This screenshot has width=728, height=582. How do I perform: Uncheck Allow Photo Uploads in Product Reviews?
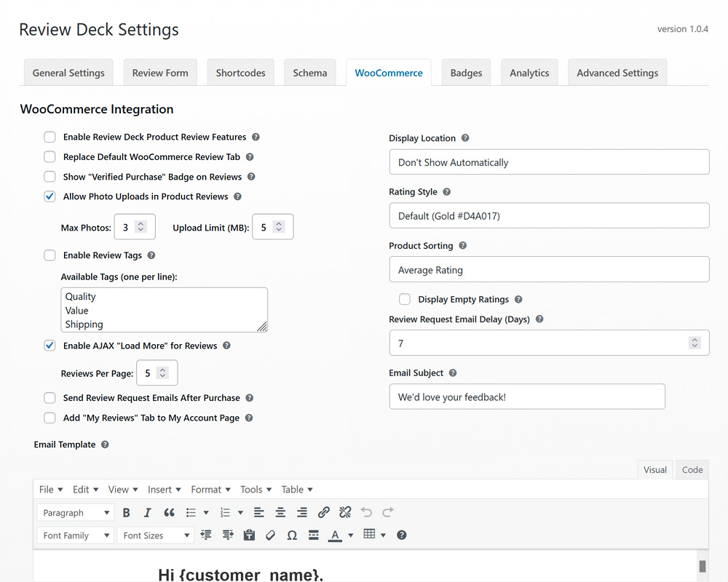pos(50,196)
